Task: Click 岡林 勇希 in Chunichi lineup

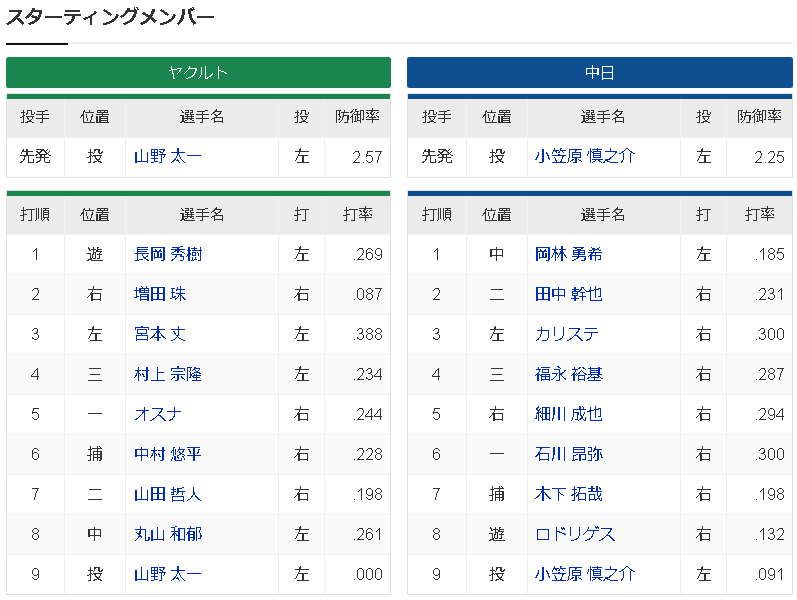Action: [568, 254]
